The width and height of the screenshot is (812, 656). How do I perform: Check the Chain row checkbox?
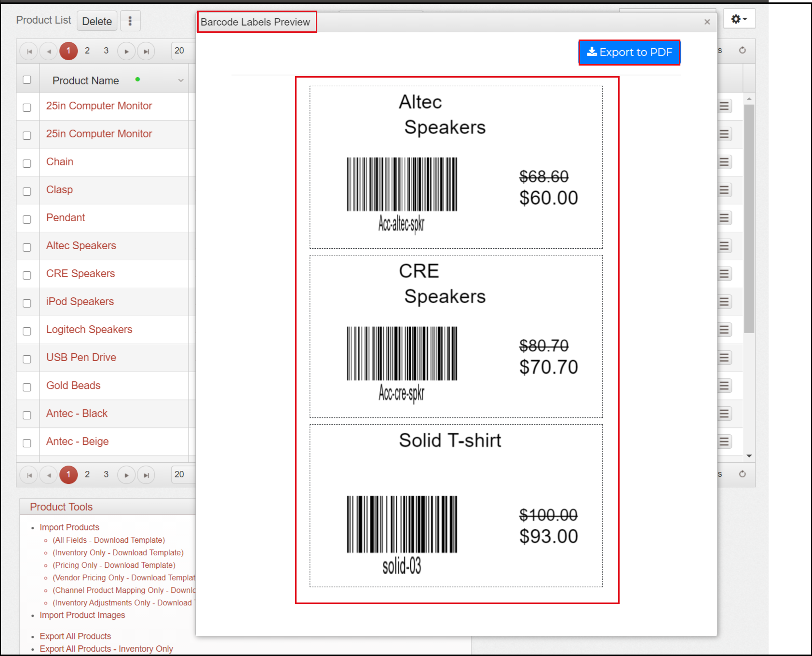[x=27, y=163]
